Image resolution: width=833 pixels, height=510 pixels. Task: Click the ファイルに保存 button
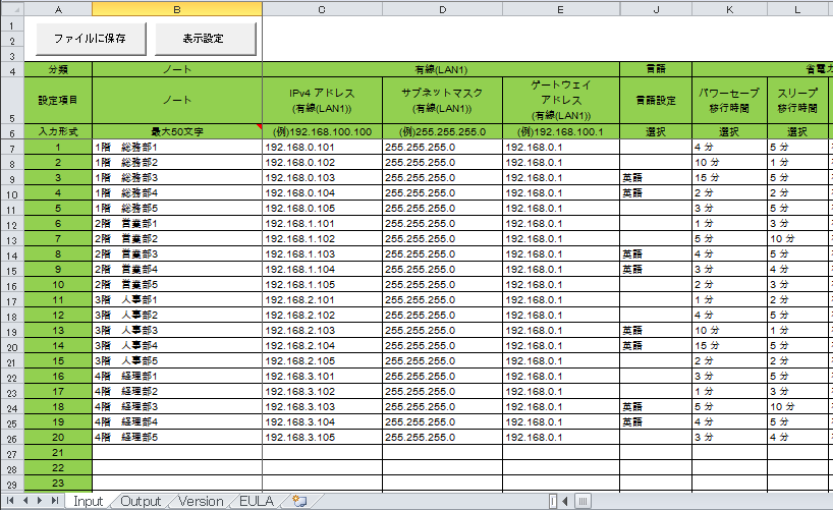point(91,39)
